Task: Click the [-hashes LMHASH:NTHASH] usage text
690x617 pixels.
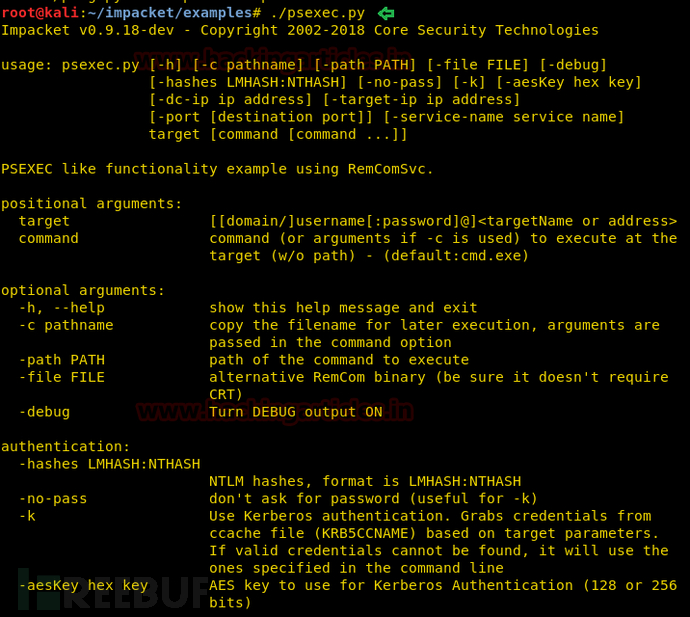Action: tap(248, 82)
